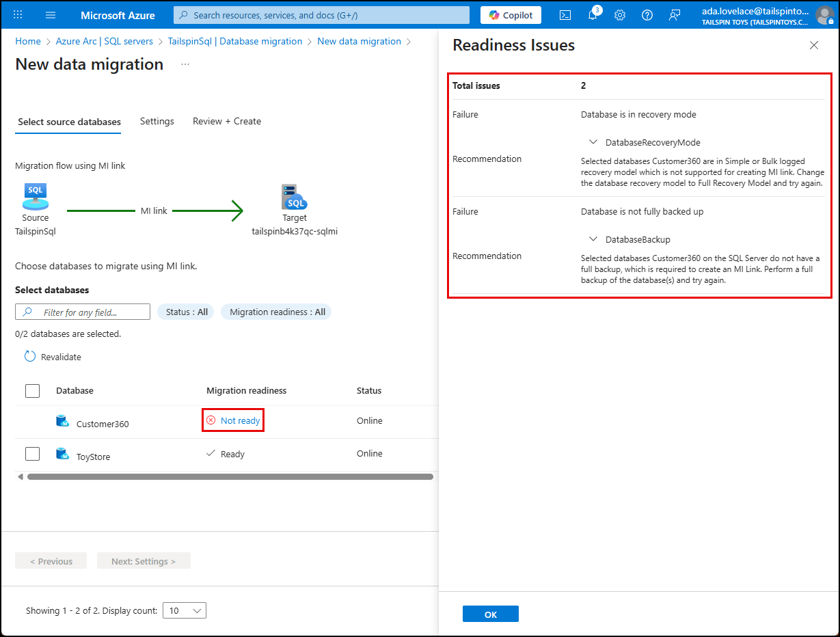Check the ToyStore database checkbox
This screenshot has height=637, width=840.
point(32,453)
